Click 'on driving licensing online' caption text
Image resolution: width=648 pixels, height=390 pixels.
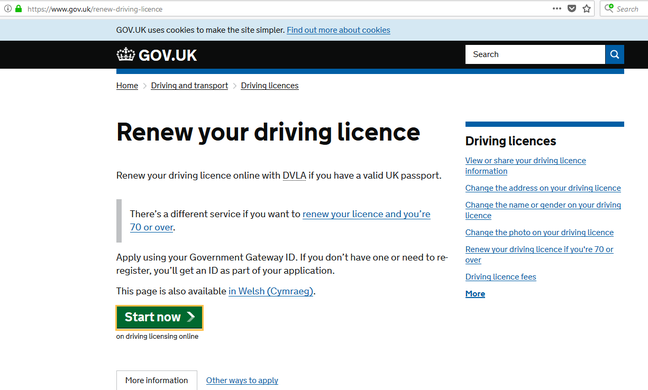point(157,336)
